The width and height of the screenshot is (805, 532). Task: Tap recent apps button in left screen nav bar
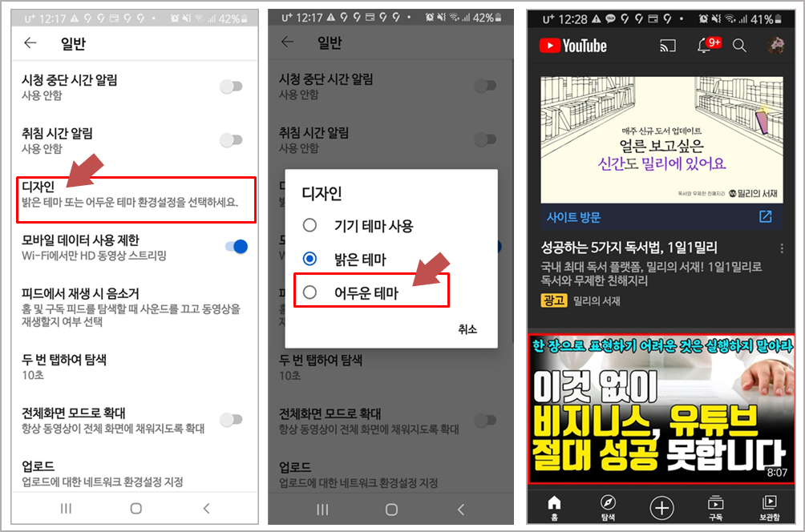(67, 509)
